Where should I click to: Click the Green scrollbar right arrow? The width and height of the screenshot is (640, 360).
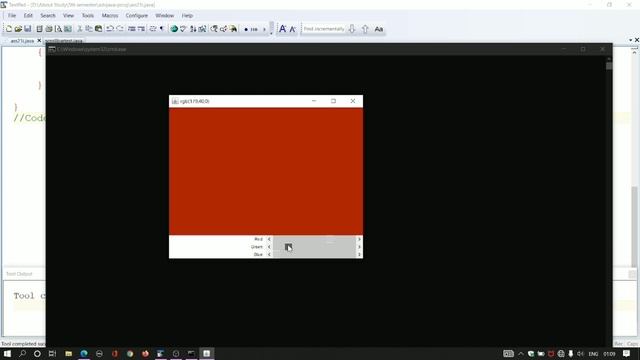coord(359,247)
